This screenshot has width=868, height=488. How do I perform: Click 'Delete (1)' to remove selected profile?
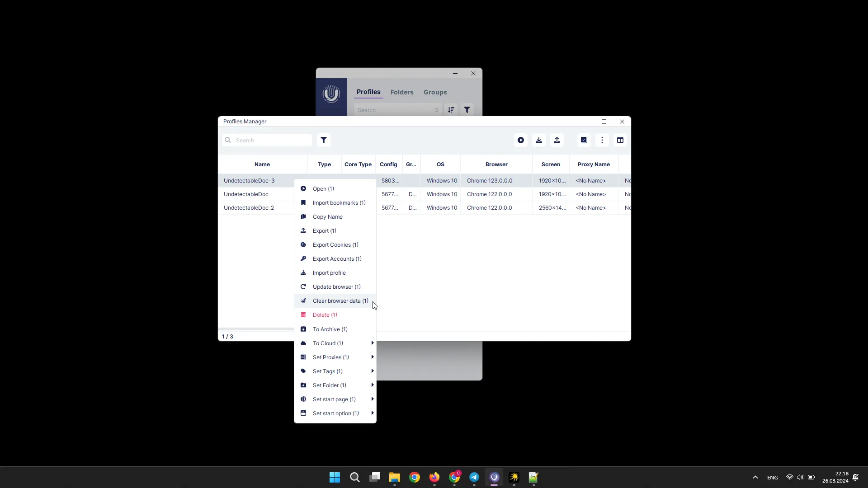point(324,314)
